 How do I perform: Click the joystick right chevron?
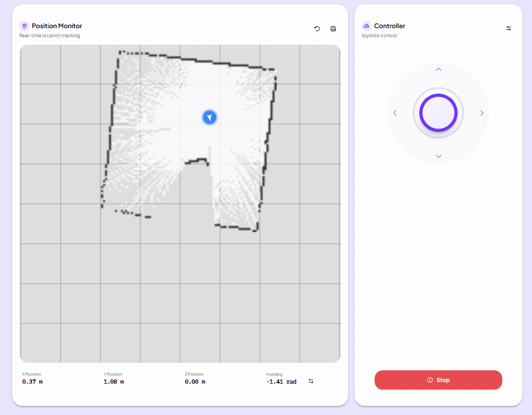coord(482,113)
